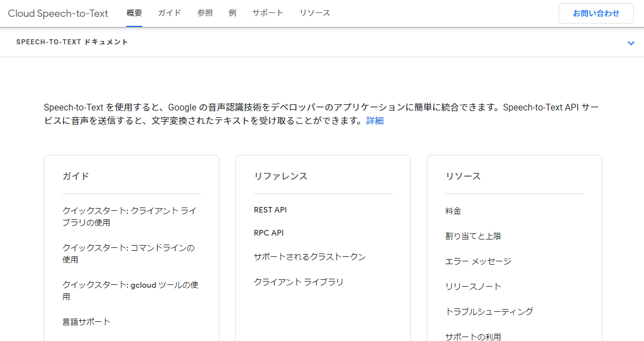Open the リソース tab in the header

coord(314,13)
